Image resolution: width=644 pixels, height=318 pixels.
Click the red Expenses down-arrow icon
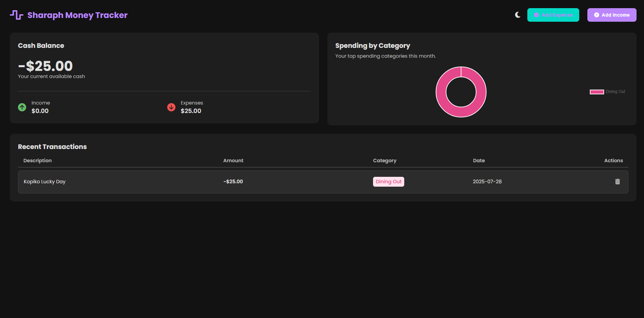(171, 107)
